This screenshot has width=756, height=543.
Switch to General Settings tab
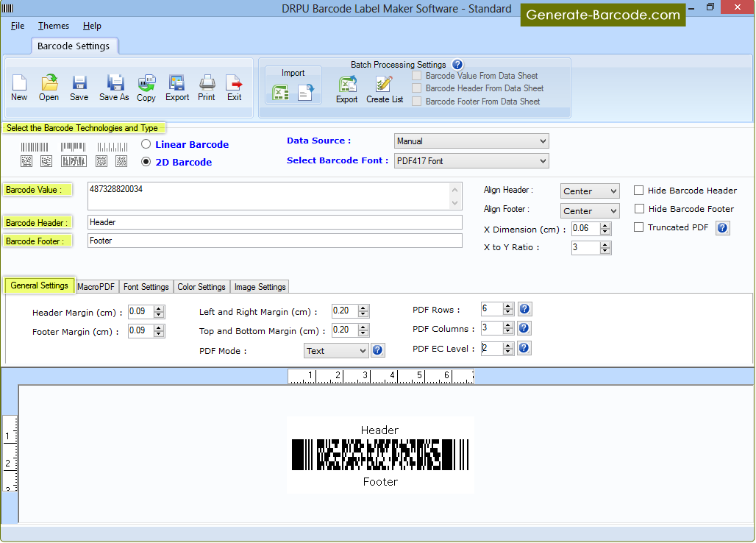40,285
